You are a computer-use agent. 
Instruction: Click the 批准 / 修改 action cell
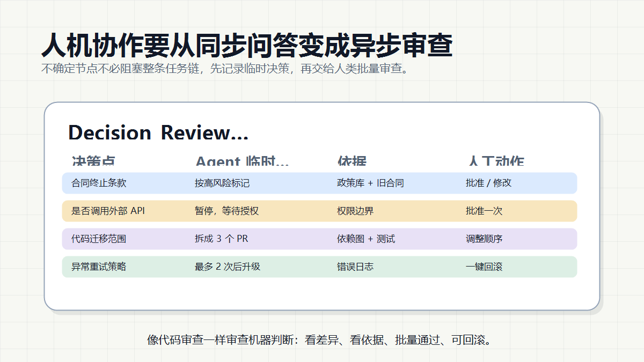pyautogui.click(x=489, y=183)
